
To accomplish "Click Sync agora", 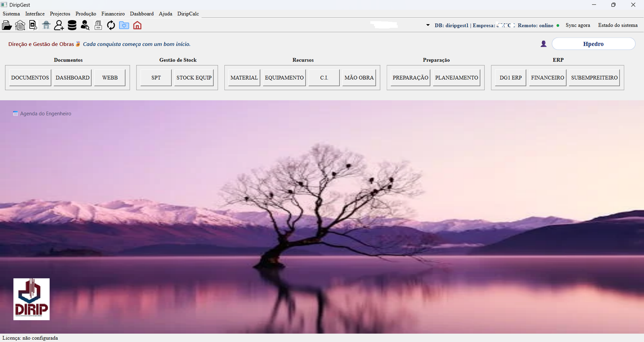I will (578, 25).
